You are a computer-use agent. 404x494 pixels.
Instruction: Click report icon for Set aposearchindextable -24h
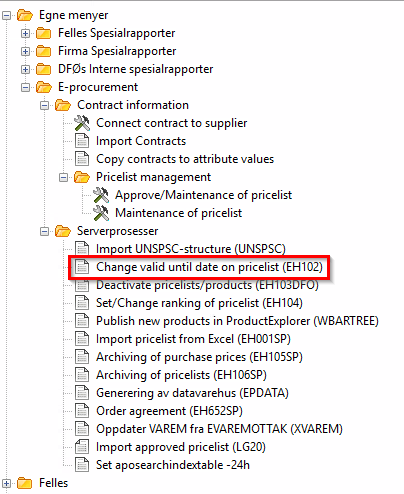(82, 464)
